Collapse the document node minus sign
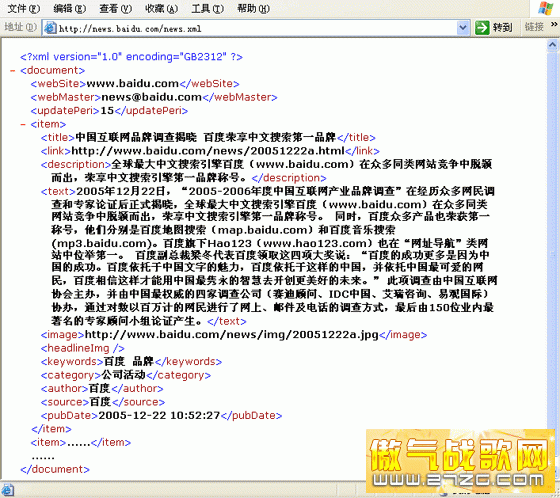 click(13, 71)
